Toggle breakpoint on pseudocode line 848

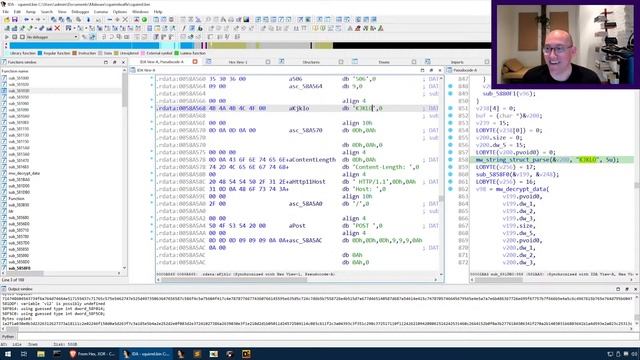pos(451,86)
